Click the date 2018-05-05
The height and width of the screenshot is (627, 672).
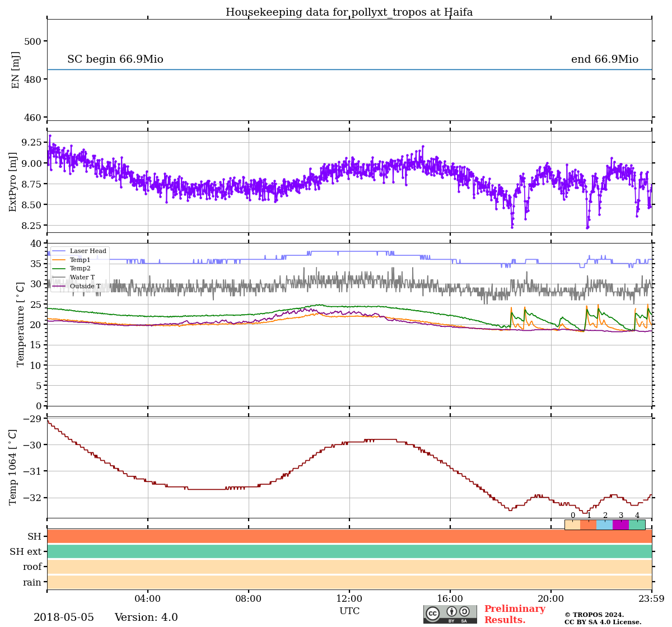tap(64, 617)
